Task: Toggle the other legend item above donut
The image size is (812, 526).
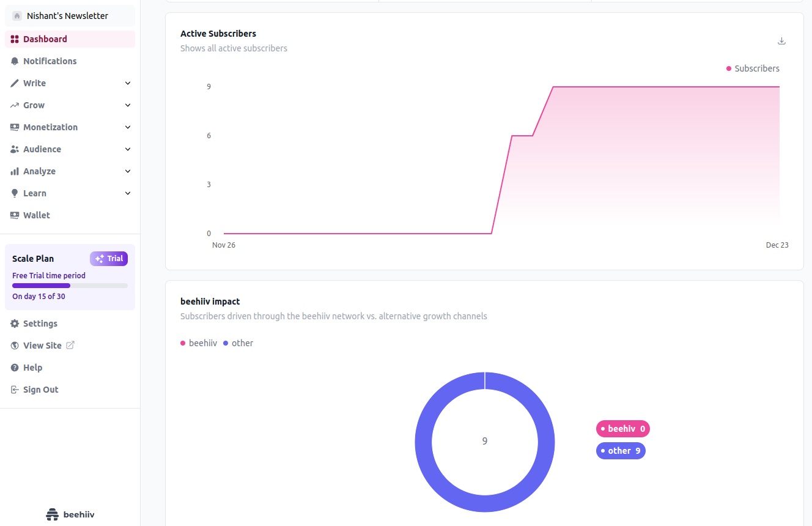Action: point(238,343)
